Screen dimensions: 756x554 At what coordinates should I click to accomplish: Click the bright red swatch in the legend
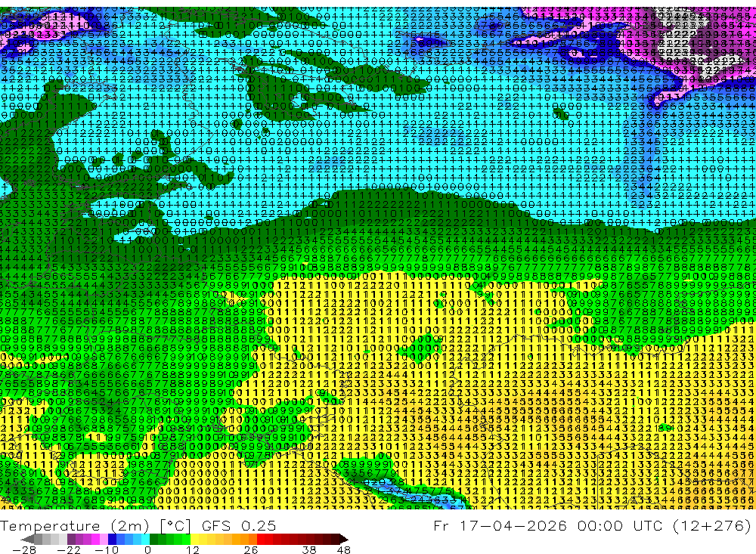(x=261, y=539)
